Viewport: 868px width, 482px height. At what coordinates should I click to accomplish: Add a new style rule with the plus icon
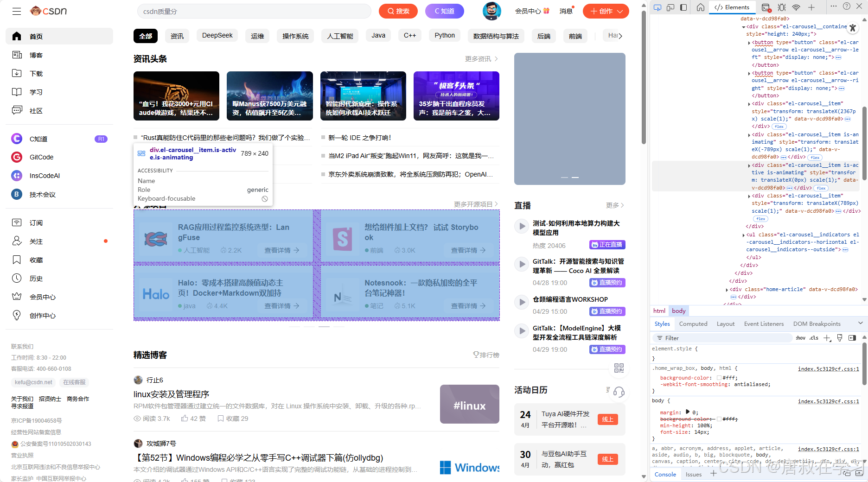click(827, 338)
